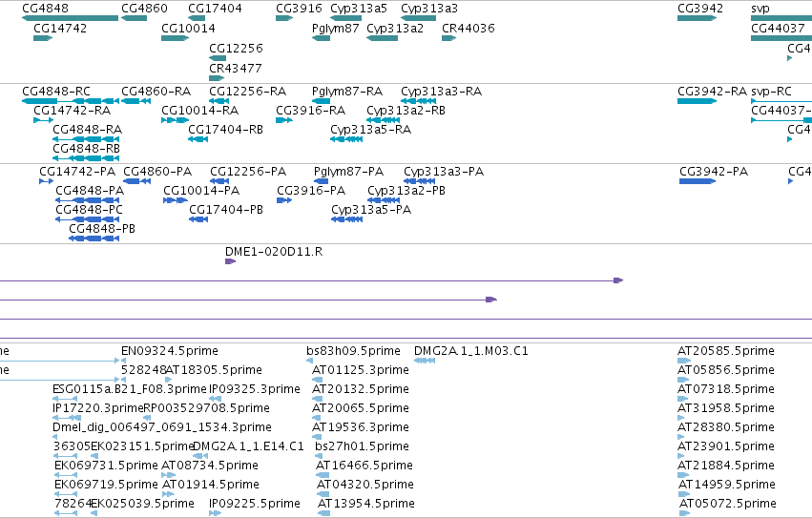
Task: Click the CG3916 gene label
Action: [x=299, y=9]
